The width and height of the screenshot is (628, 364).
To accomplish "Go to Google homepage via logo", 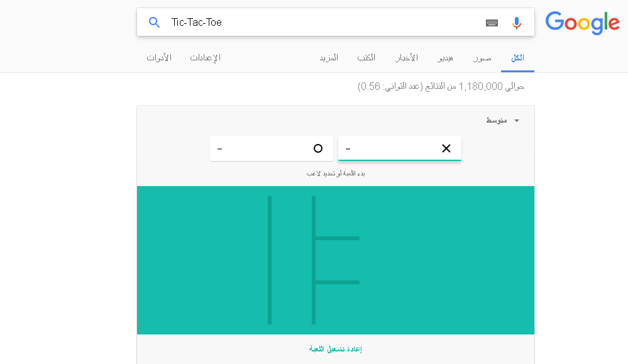I will click(x=582, y=23).
